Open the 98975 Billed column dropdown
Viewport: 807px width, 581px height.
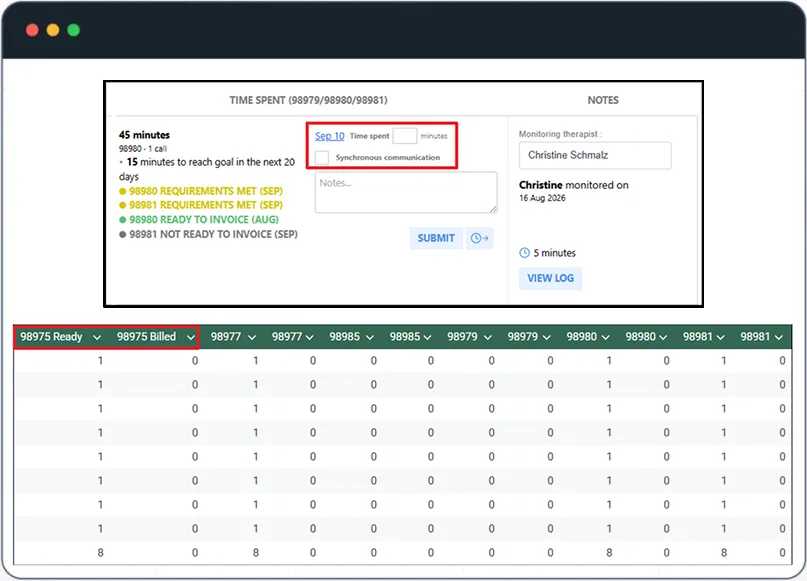[191, 338]
